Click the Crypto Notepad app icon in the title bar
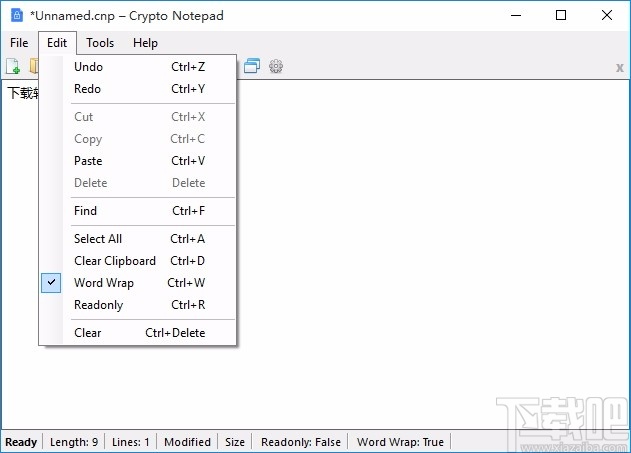The height and width of the screenshot is (453, 631). (x=16, y=15)
